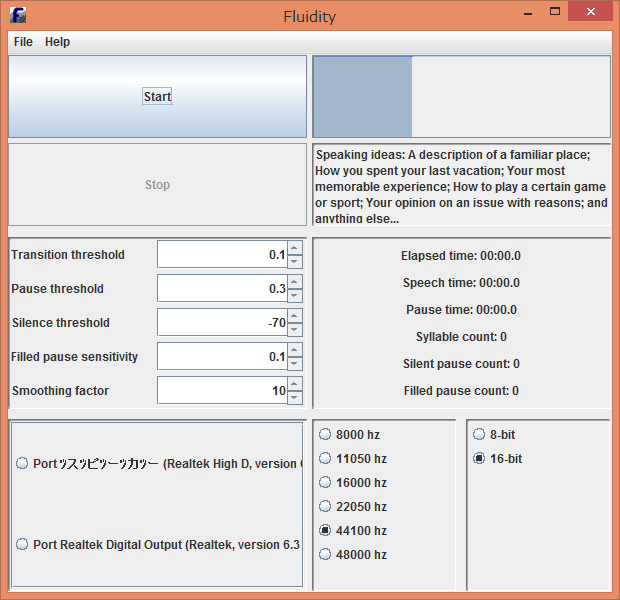The width and height of the screenshot is (620, 600).
Task: Choose 8-bit sample size
Action: point(479,434)
